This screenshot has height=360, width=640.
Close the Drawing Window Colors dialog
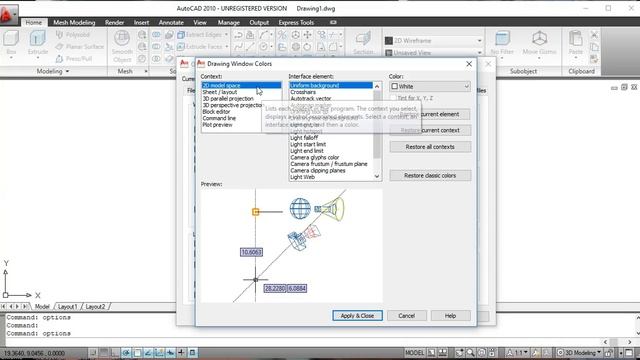coord(469,64)
